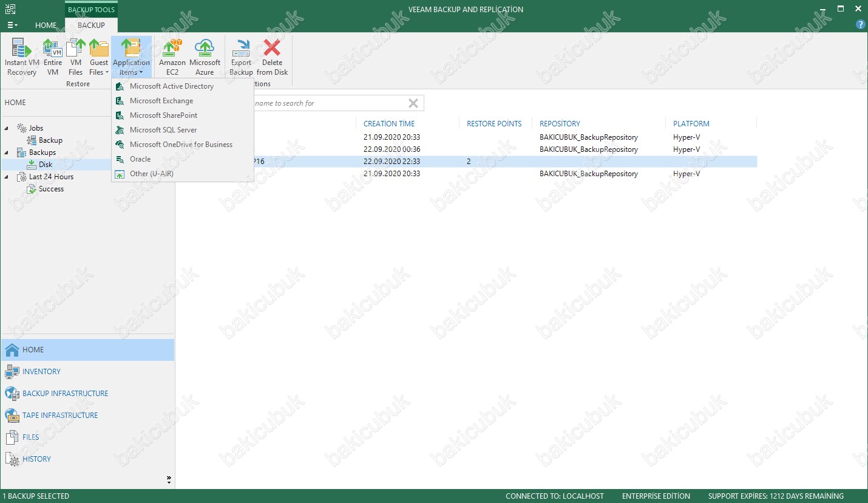Screen dimensions: 868x503
Task: Collapse the Last 24 Hours node
Action: point(7,177)
